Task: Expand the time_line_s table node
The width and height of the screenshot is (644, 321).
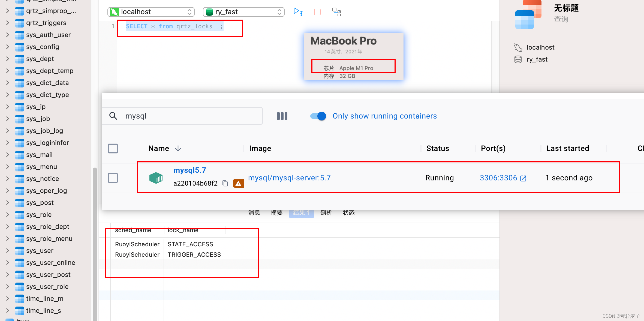Action: [8, 311]
